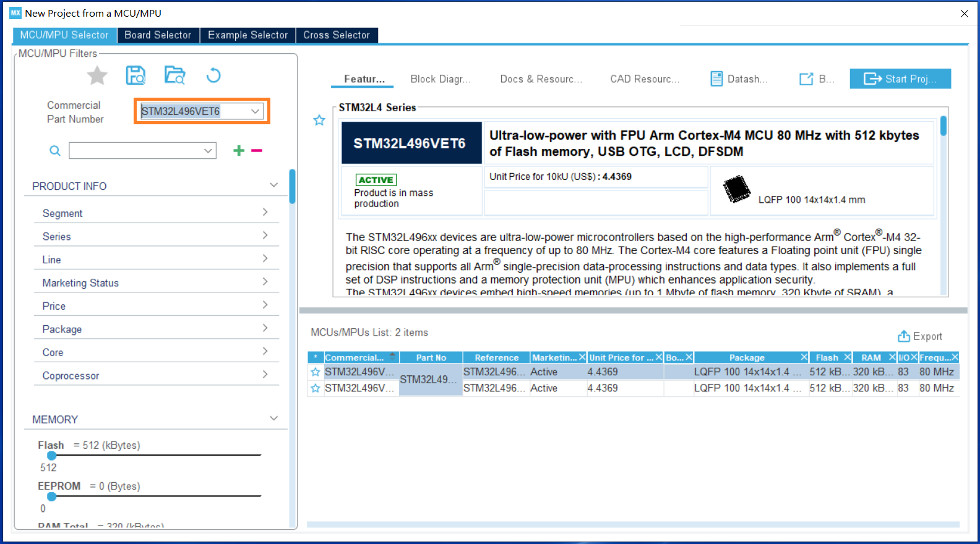Image resolution: width=980 pixels, height=544 pixels.
Task: Click the search magnifier icon
Action: tap(55, 151)
